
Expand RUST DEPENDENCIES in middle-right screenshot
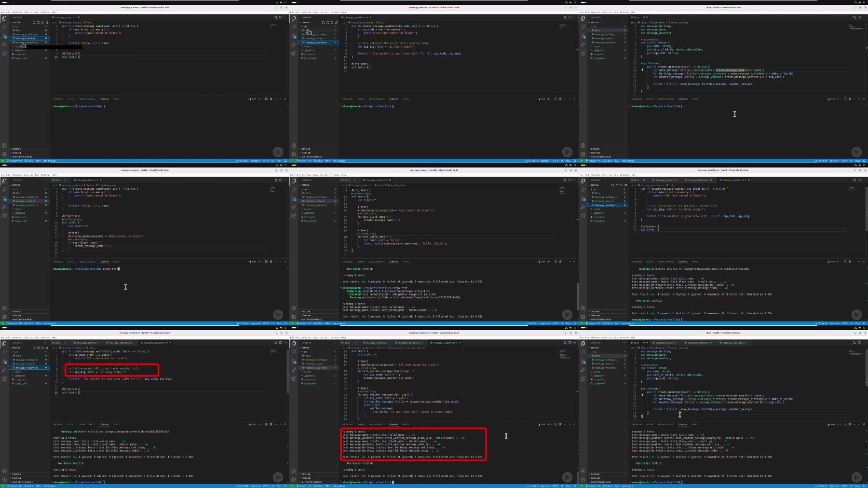point(608,319)
